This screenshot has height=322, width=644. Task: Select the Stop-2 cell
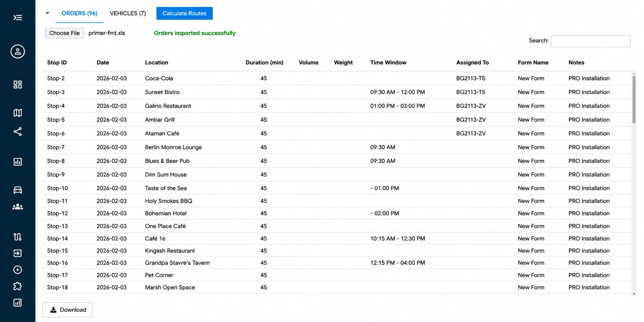[x=56, y=78]
